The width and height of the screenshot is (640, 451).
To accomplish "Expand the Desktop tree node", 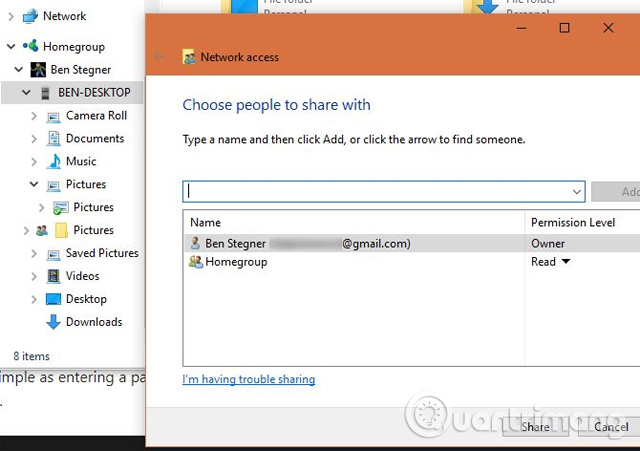I will coord(34,299).
